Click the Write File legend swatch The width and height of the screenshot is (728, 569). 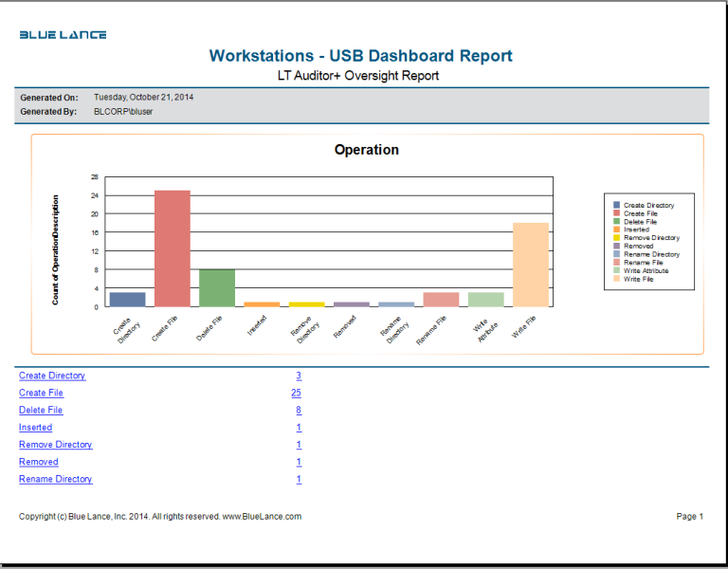(x=617, y=279)
